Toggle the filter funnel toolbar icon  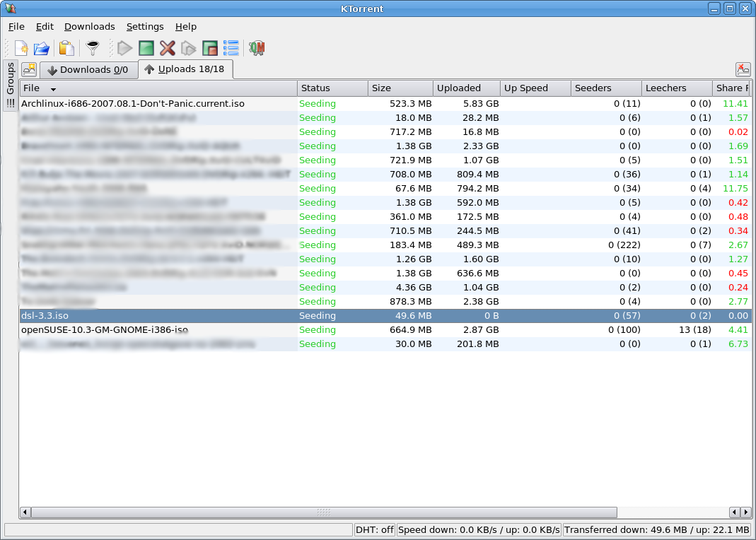point(93,48)
